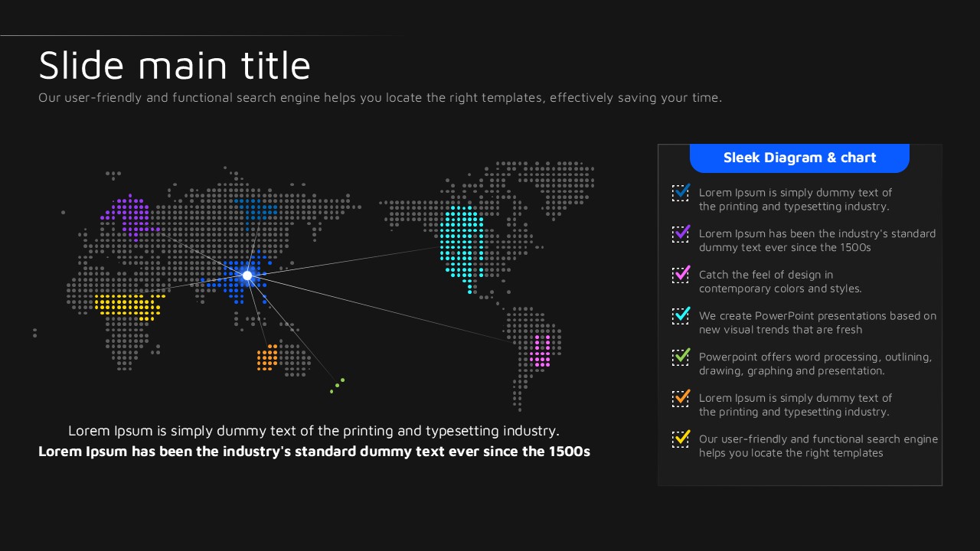Uncheck the green checkmark checkbox
The width and height of the screenshot is (980, 551).
[681, 357]
